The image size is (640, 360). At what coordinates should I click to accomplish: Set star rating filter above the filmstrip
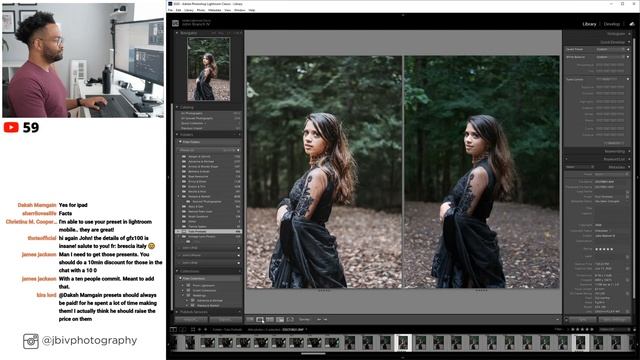[x=581, y=329]
